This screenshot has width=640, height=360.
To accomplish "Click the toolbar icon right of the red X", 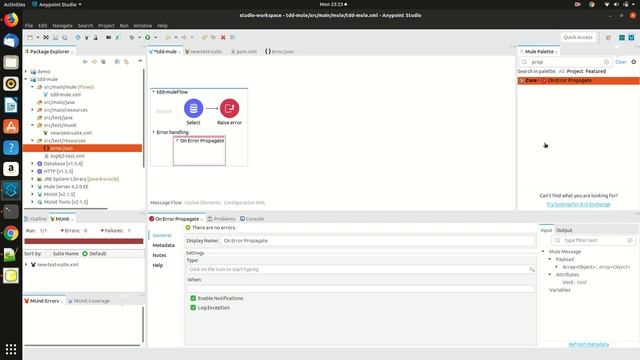I will point(233,38).
